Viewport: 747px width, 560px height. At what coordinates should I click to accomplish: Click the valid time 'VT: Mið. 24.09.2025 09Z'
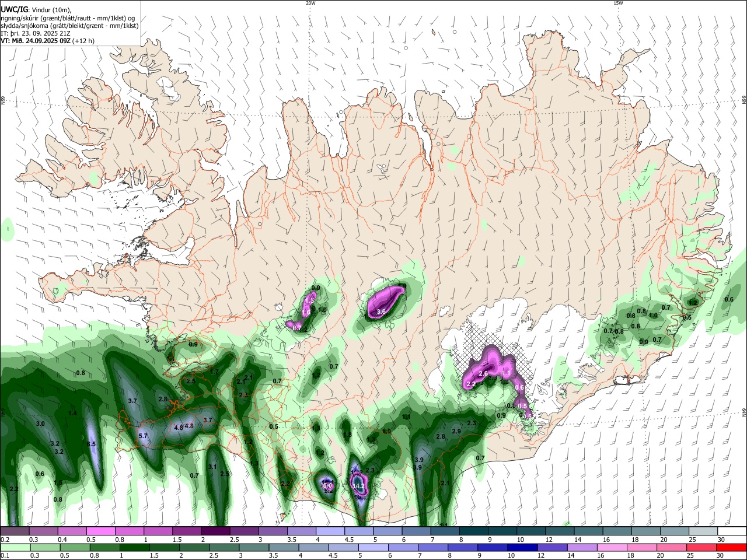click(36, 41)
